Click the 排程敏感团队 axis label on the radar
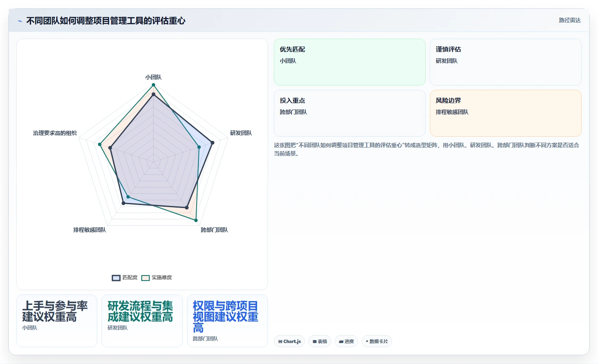 (x=90, y=230)
